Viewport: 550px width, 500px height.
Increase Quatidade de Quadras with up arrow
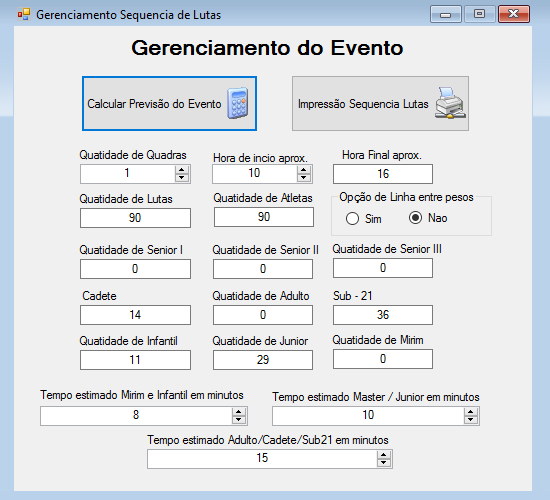pos(182,170)
